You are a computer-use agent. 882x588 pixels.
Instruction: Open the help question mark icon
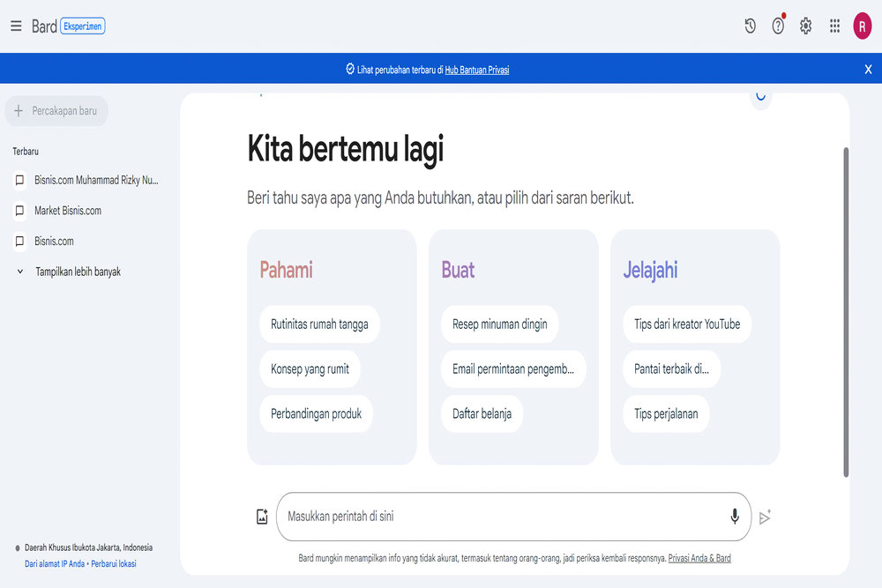778,26
